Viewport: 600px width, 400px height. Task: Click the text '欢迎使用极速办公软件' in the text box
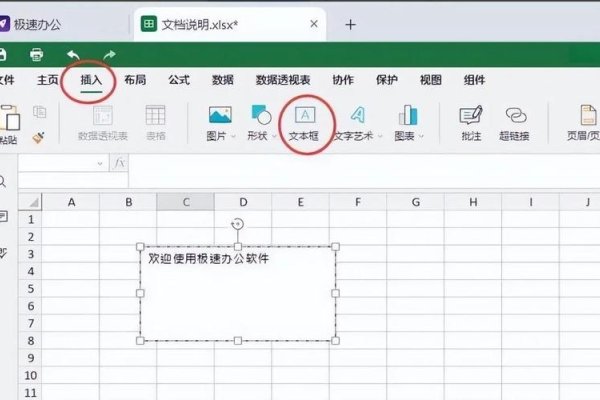pyautogui.click(x=209, y=259)
